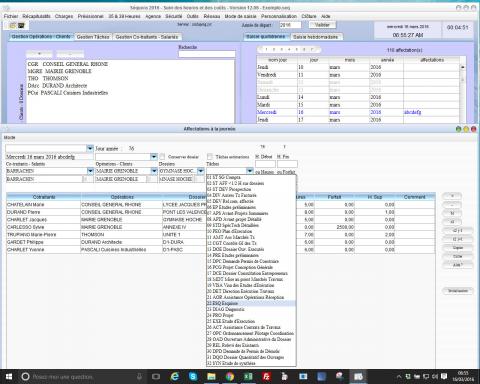Pick task 08 APD Avant projet Détaillé
Screen dimensions: 480x384
[x=251, y=219]
